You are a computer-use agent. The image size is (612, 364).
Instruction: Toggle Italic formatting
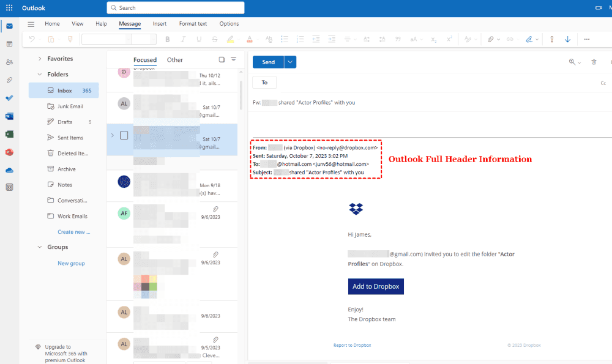point(183,39)
